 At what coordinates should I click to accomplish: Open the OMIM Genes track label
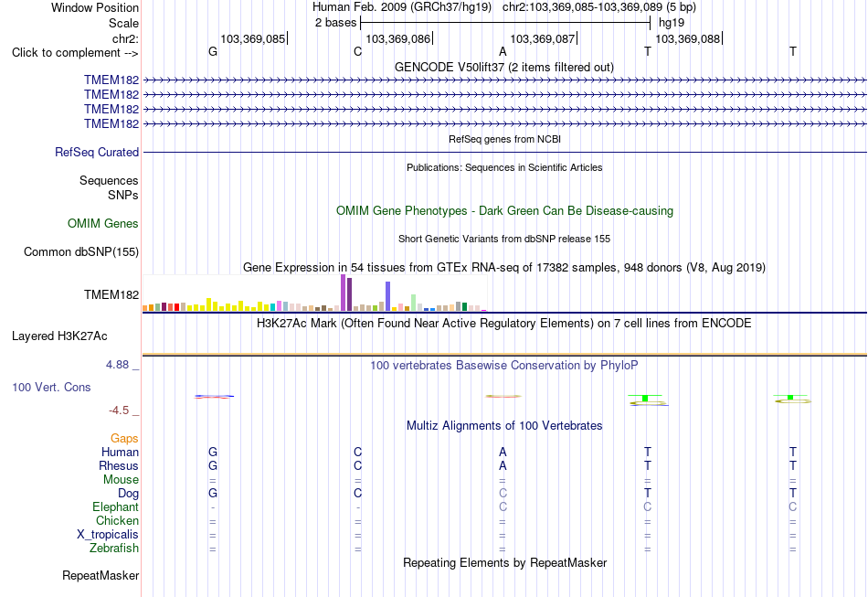(103, 223)
